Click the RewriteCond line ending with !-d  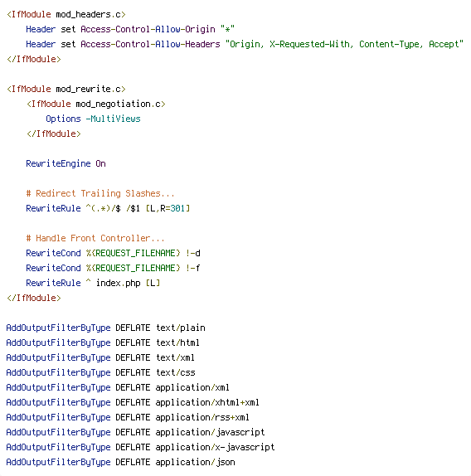point(114,253)
